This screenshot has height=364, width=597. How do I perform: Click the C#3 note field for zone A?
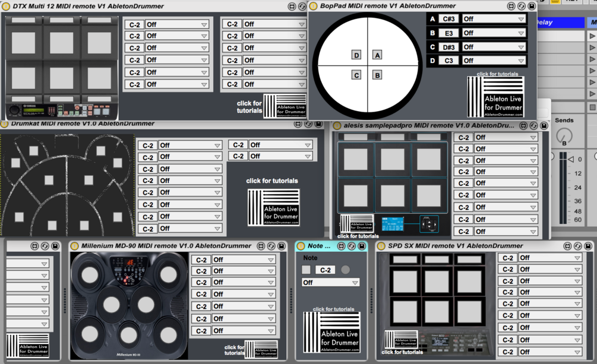(448, 19)
